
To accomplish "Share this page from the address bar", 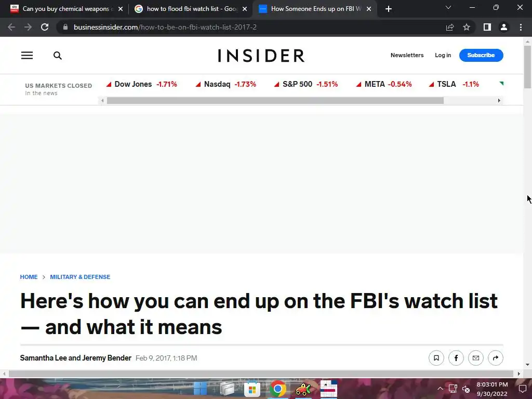I will coord(450,27).
